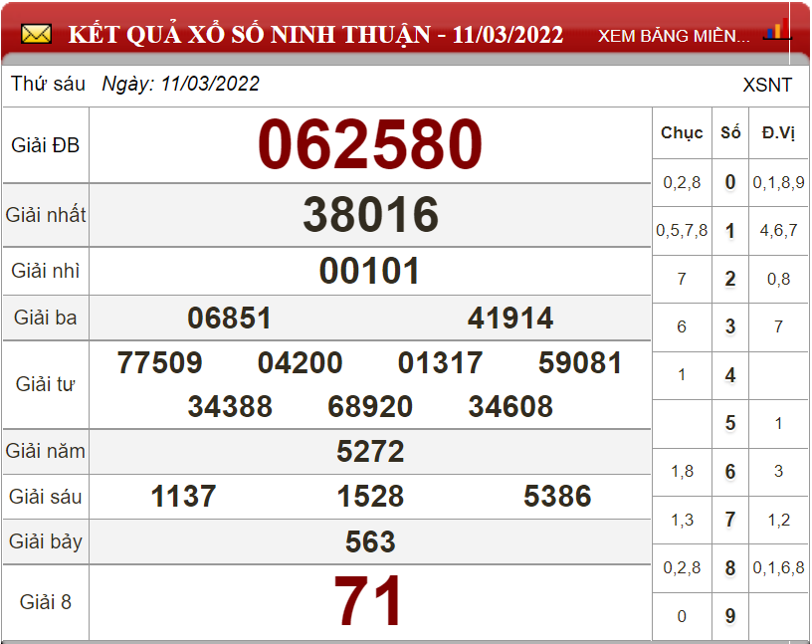Open the XEM BẢNG MIỀN link
Screen dimensions: 812x644
pos(674,36)
